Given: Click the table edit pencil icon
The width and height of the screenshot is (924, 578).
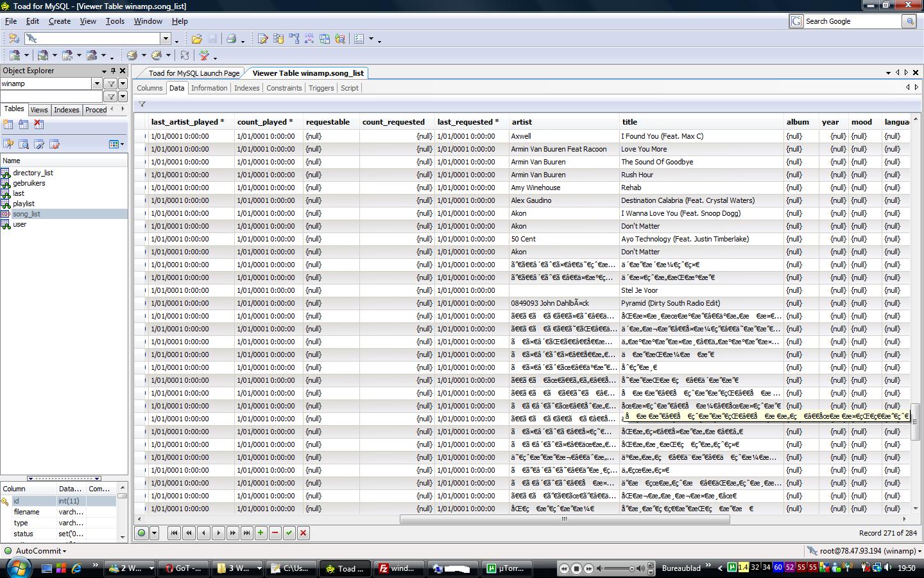Looking at the screenshot, I should 39,144.
